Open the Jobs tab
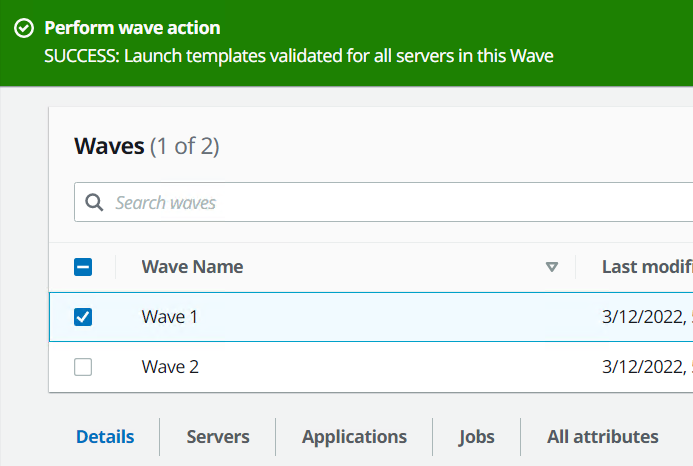Viewport: 693px width, 466px height. click(x=476, y=437)
